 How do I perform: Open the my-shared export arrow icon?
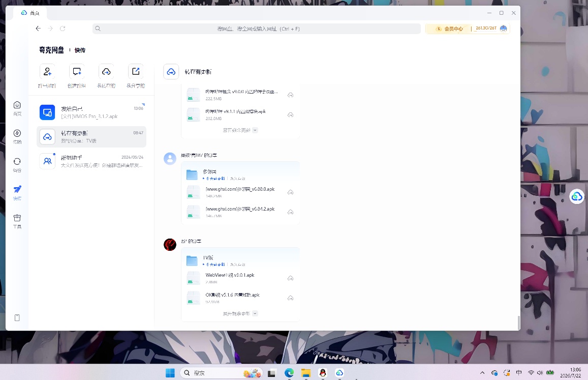[x=136, y=71]
